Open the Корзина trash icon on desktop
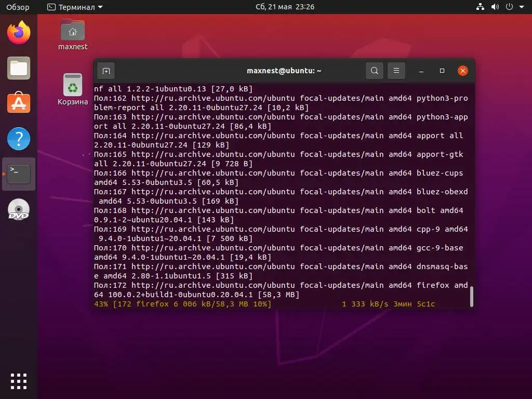 [73, 89]
